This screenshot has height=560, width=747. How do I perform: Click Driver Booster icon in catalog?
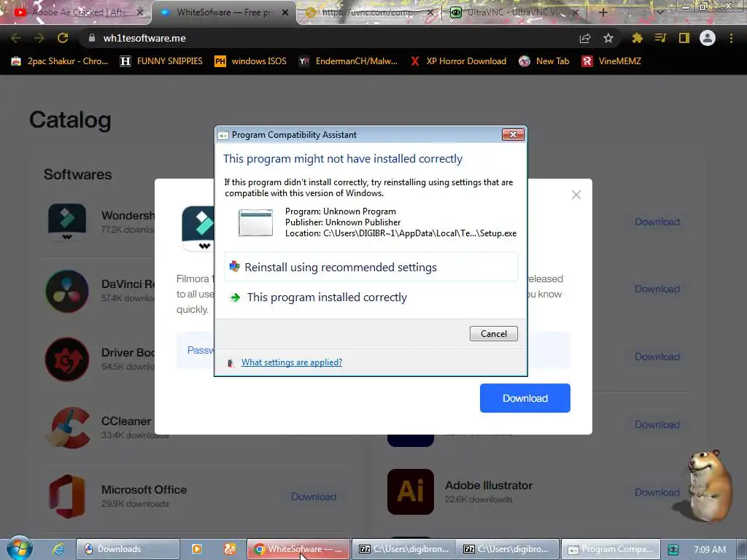[x=67, y=359]
